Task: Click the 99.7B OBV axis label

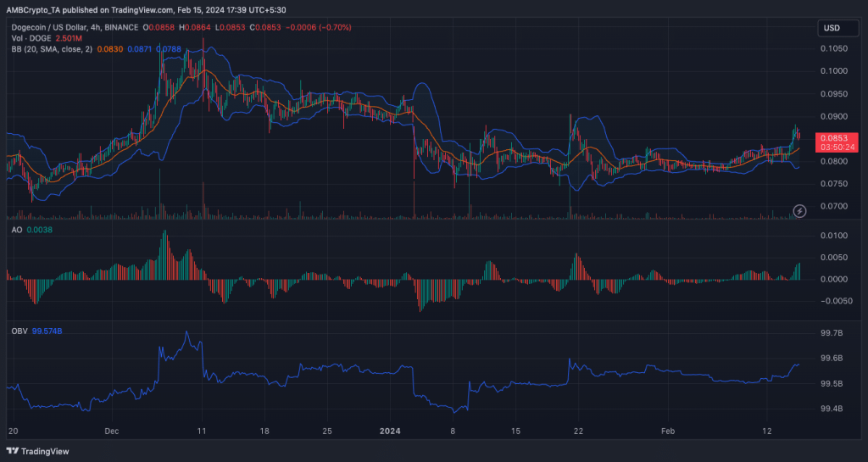Action: 832,333
